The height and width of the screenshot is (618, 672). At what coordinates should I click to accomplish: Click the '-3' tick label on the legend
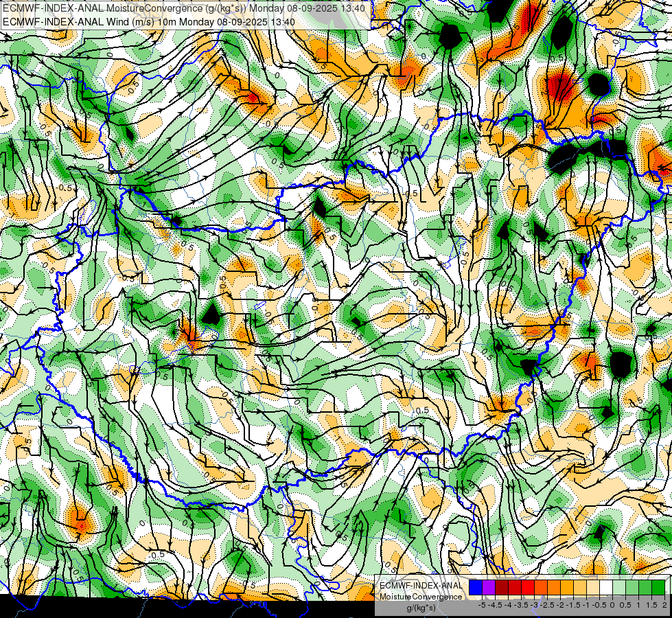pyautogui.click(x=534, y=605)
